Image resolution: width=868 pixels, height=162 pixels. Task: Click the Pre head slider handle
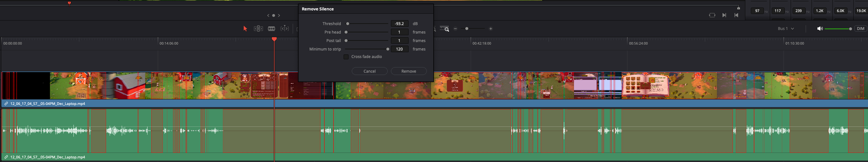[346, 32]
